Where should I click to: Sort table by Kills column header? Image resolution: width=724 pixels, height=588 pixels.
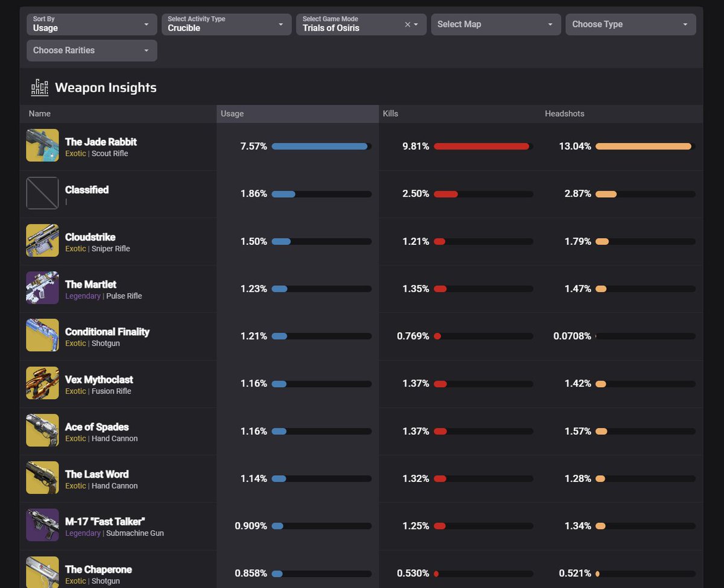[390, 113]
